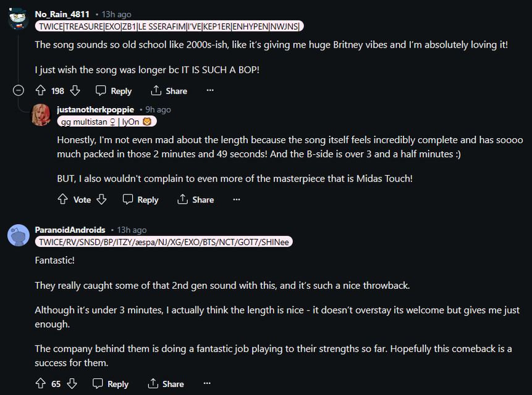Reply to justanotherpoppie's comment
The image size is (532, 395).
(x=140, y=199)
